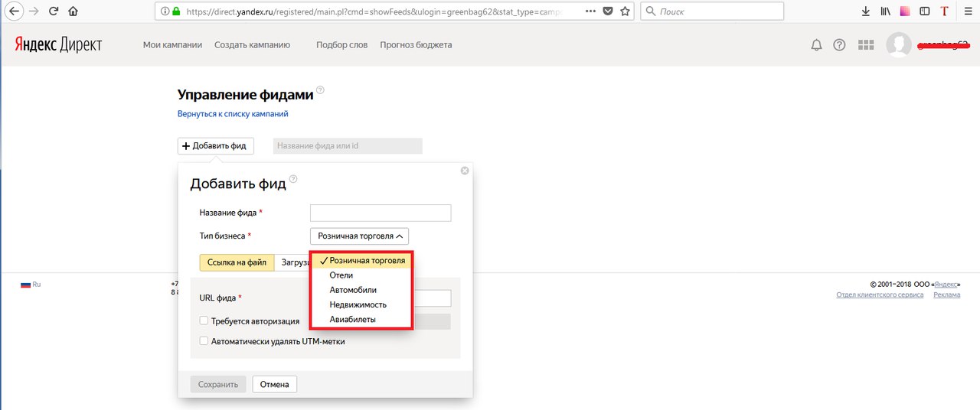This screenshot has width=980, height=410.
Task: Choose Авиабилеты business type
Action: click(x=361, y=319)
